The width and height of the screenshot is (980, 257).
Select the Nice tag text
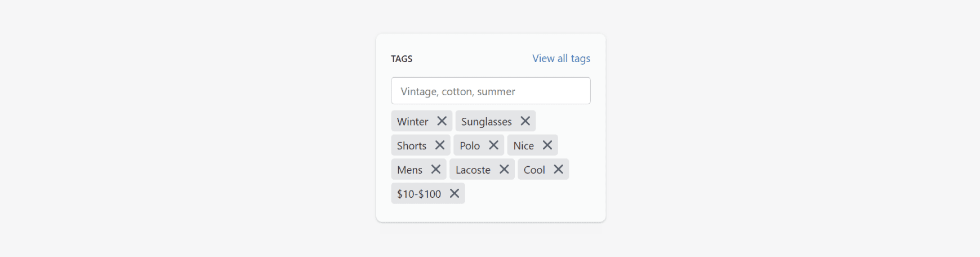[523, 146]
